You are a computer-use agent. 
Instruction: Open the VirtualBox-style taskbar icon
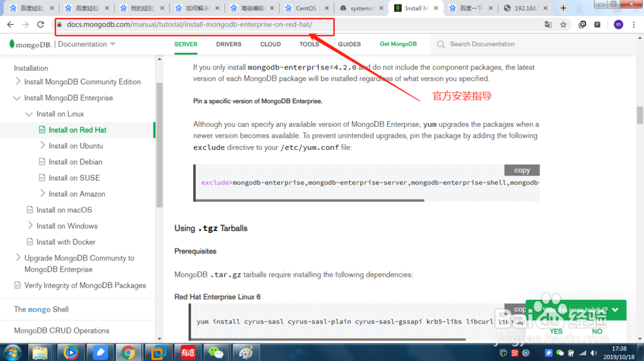tap(158, 353)
